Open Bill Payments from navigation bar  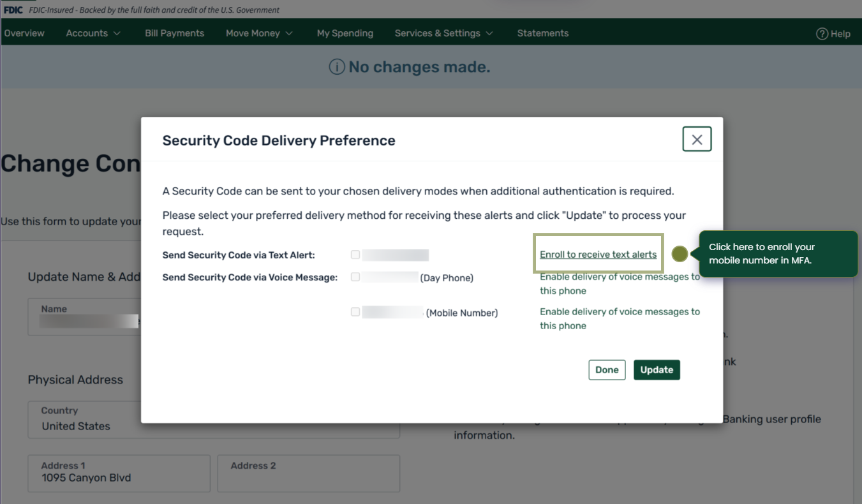click(x=174, y=33)
